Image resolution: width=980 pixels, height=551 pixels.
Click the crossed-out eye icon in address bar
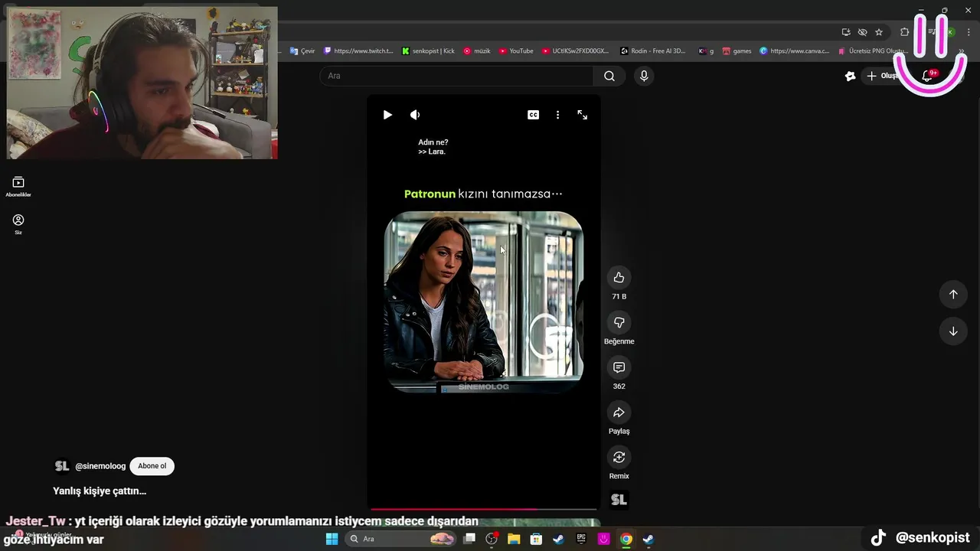pos(862,32)
